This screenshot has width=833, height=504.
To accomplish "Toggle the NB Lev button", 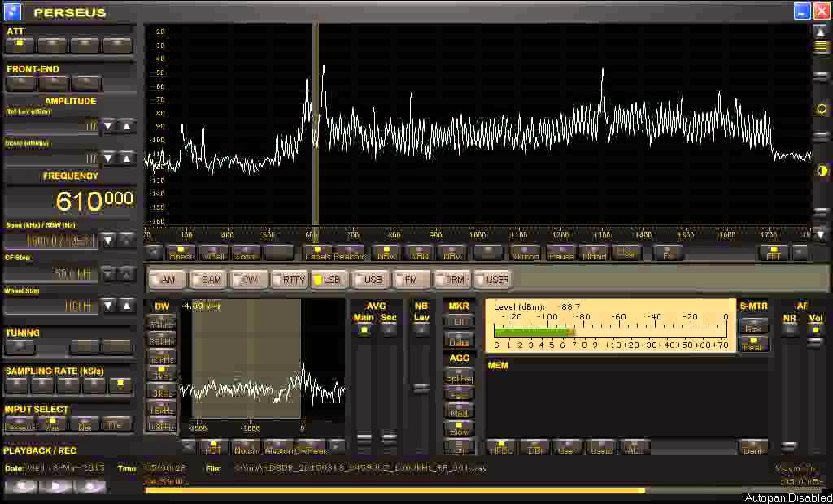I will [x=421, y=330].
